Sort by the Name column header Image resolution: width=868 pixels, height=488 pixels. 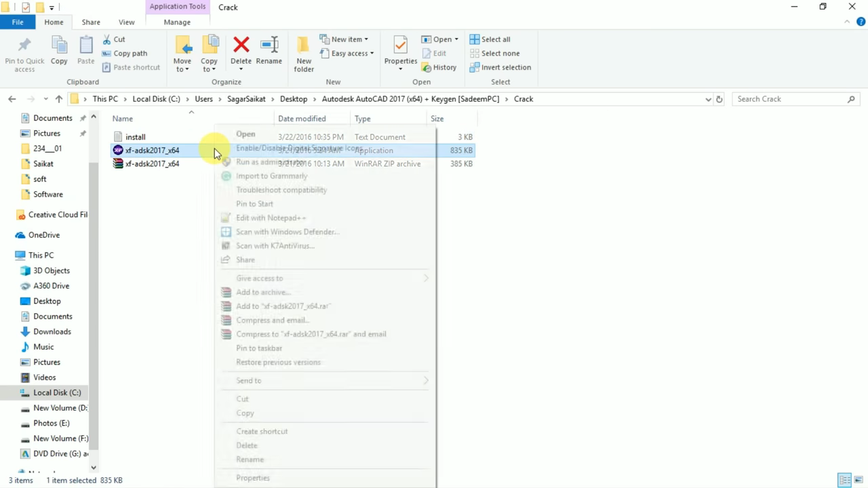123,119
